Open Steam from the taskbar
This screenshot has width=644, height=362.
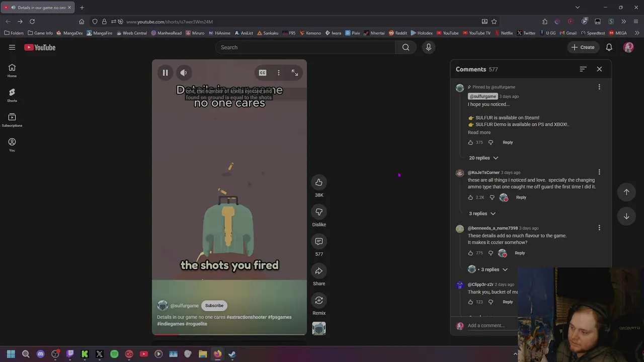click(x=232, y=354)
